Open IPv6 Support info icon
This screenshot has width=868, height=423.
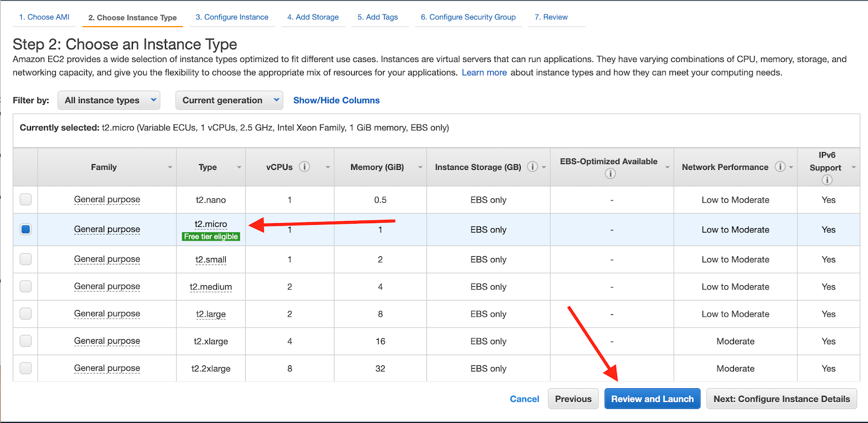click(x=827, y=180)
